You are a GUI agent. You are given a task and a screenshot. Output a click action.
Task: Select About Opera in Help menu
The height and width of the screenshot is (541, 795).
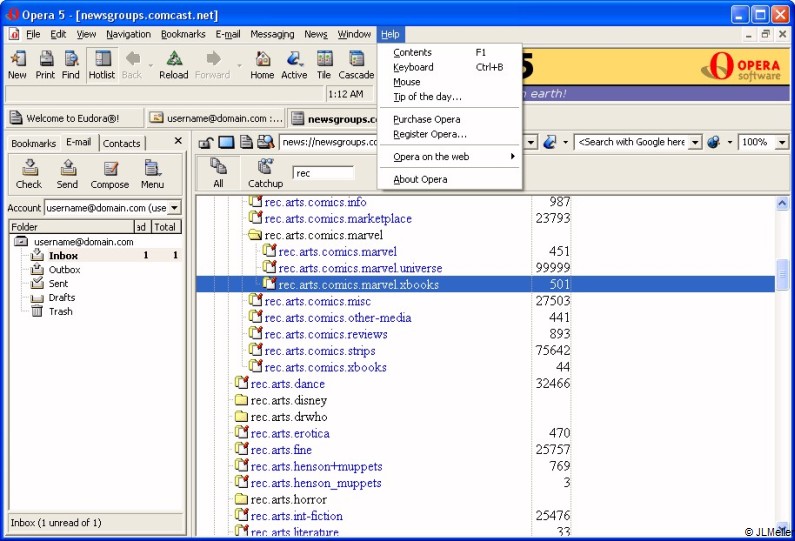pos(450,179)
